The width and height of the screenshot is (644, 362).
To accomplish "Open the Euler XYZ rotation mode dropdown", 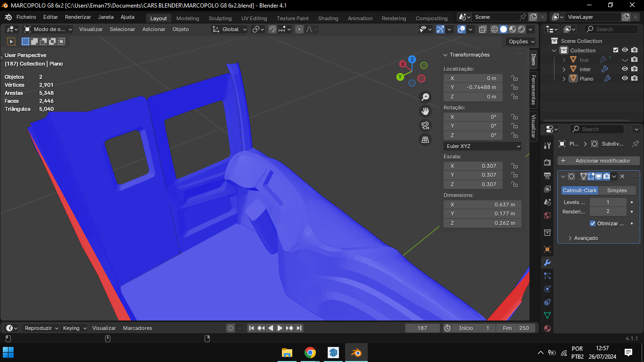I will pyautogui.click(x=482, y=146).
